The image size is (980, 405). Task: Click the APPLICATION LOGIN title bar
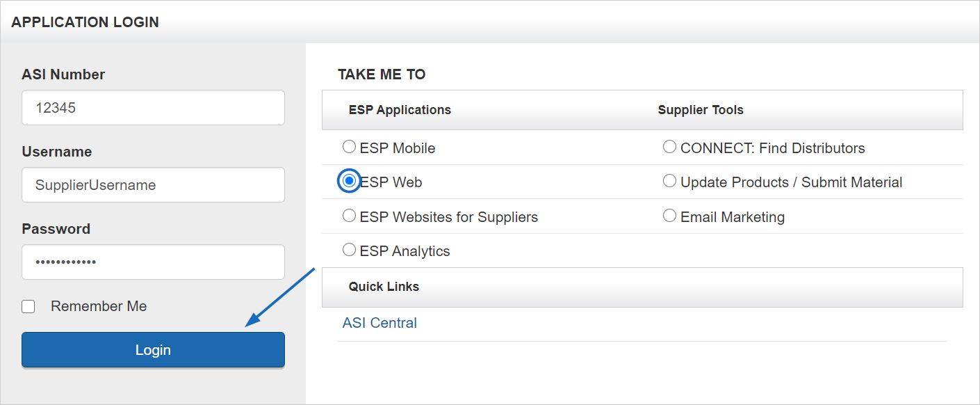point(86,22)
